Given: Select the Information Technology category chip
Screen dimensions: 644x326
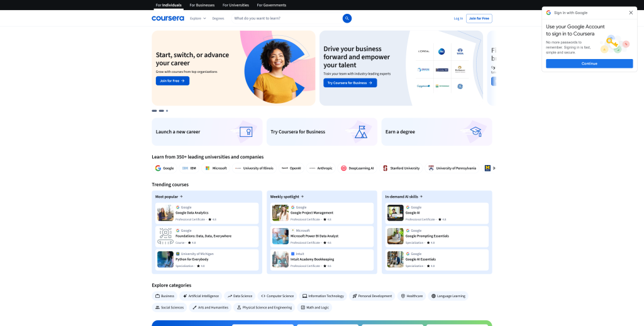Looking at the screenshot, I should point(323,296).
